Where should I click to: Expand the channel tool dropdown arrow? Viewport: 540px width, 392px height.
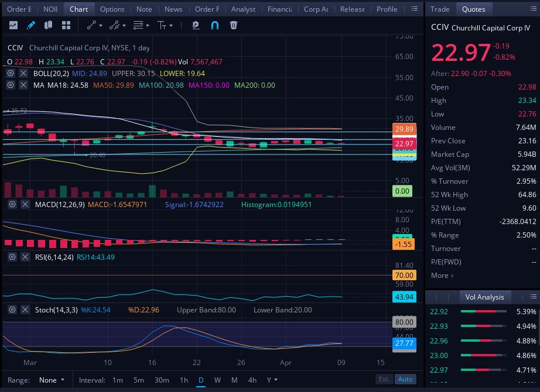tap(124, 26)
